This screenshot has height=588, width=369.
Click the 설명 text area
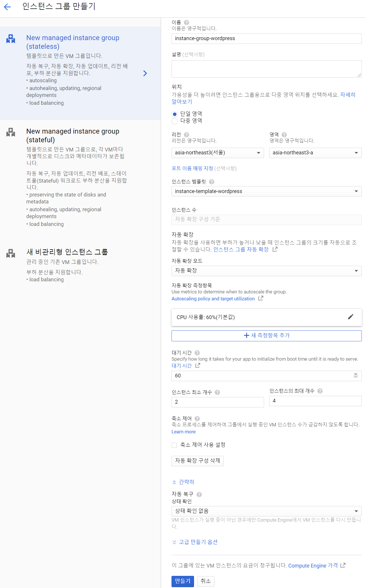pyautogui.click(x=267, y=69)
